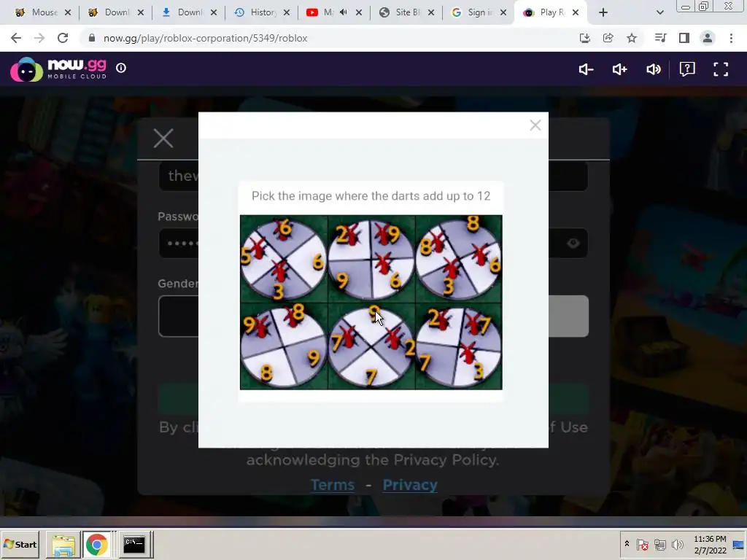Open the Windows Start menu
The image size is (747, 560).
click(x=20, y=544)
